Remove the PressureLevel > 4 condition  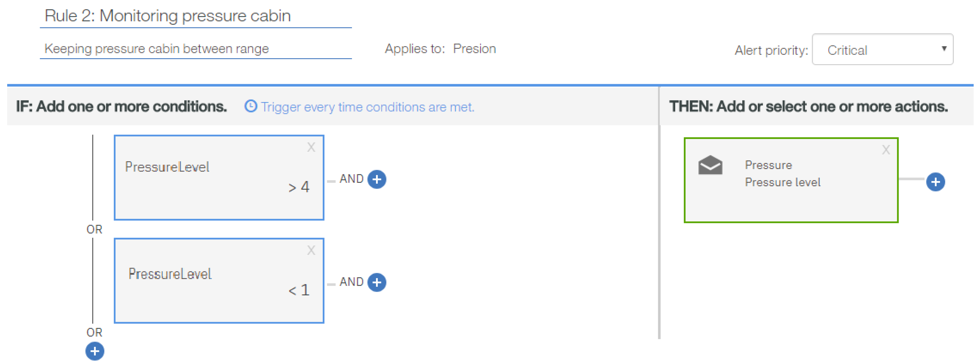click(x=311, y=148)
